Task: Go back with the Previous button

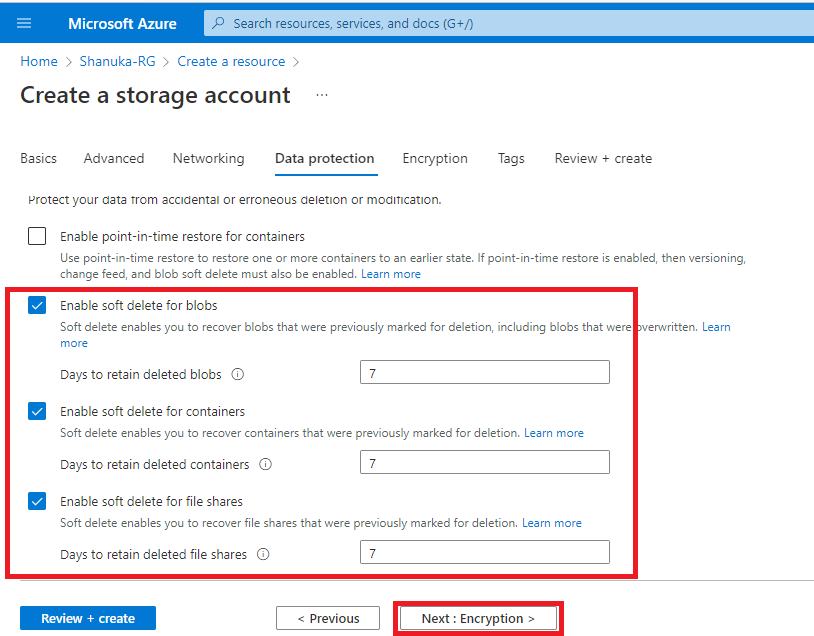Action: (328, 619)
